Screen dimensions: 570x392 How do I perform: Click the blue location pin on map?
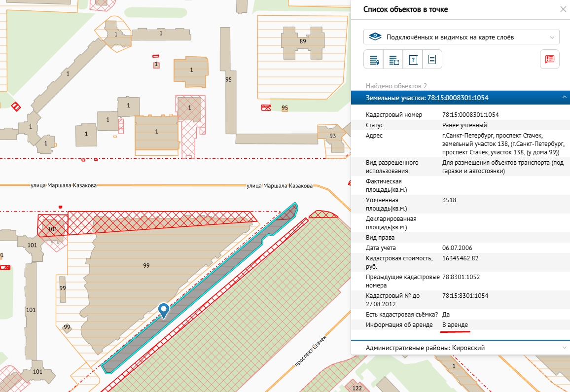[x=163, y=310]
